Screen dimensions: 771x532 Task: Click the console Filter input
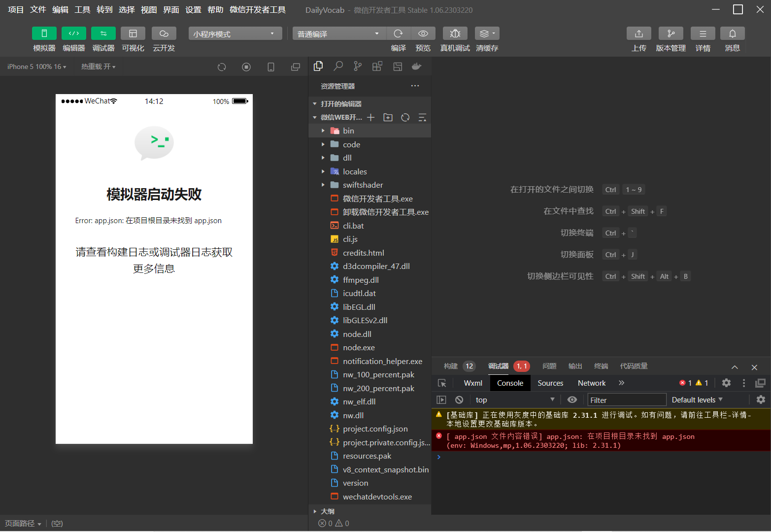tap(627, 400)
